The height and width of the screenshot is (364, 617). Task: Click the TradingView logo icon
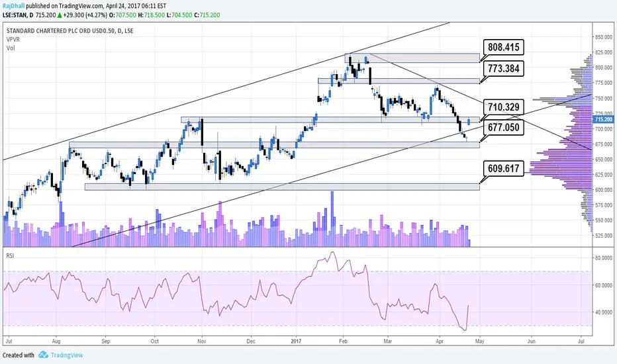[x=43, y=355]
